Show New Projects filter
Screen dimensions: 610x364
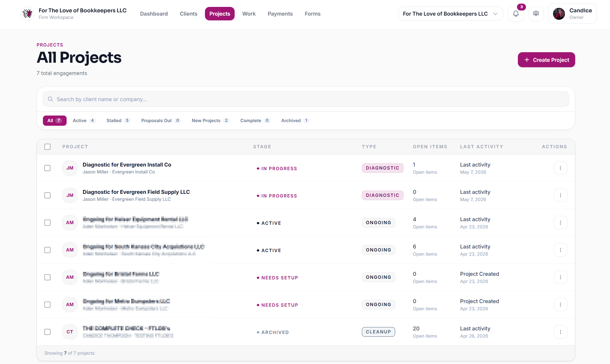(210, 121)
